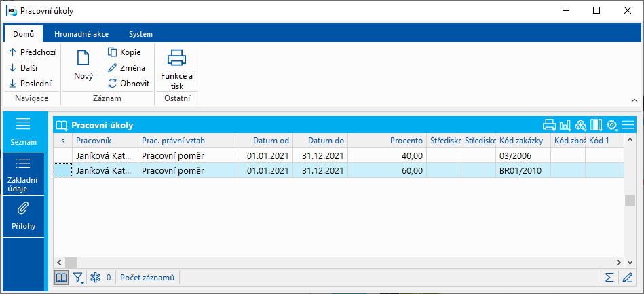Click the vertical scrollbar down arrow
The image size is (644, 294).
(x=629, y=262)
